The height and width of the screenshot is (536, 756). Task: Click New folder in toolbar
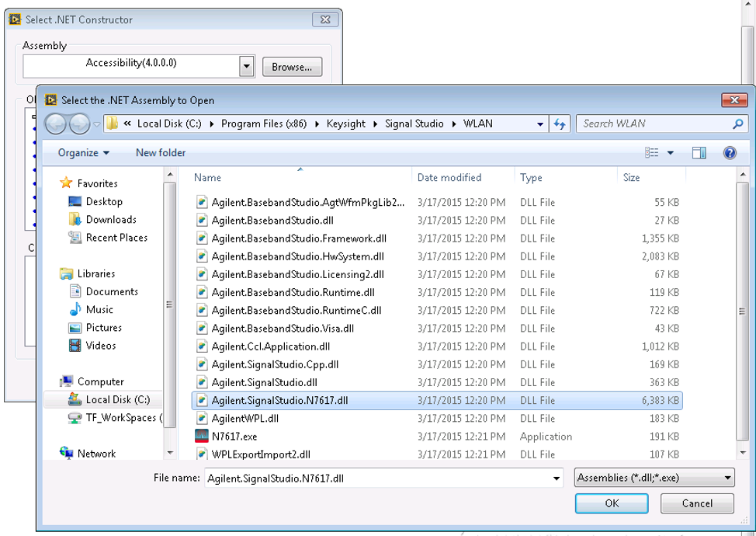(161, 153)
